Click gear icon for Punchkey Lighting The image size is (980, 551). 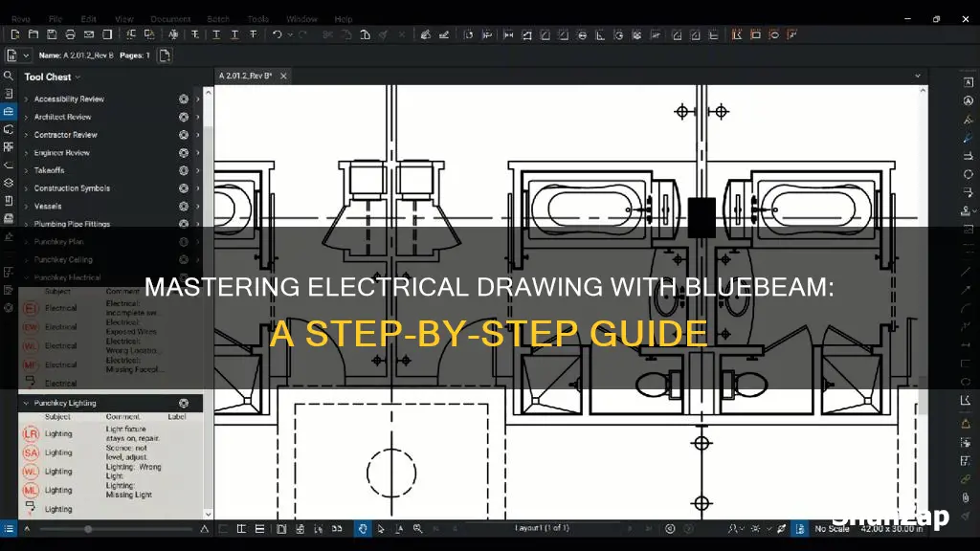(x=184, y=403)
